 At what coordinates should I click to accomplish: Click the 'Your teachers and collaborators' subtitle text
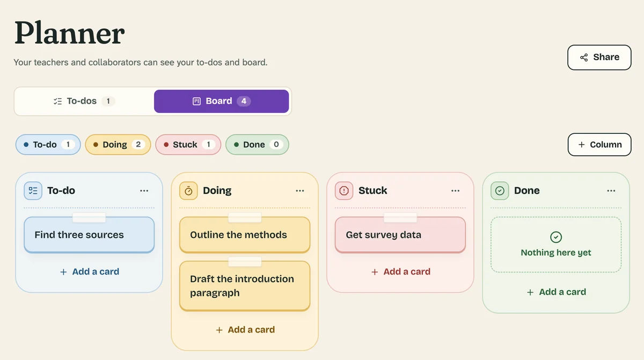click(141, 62)
